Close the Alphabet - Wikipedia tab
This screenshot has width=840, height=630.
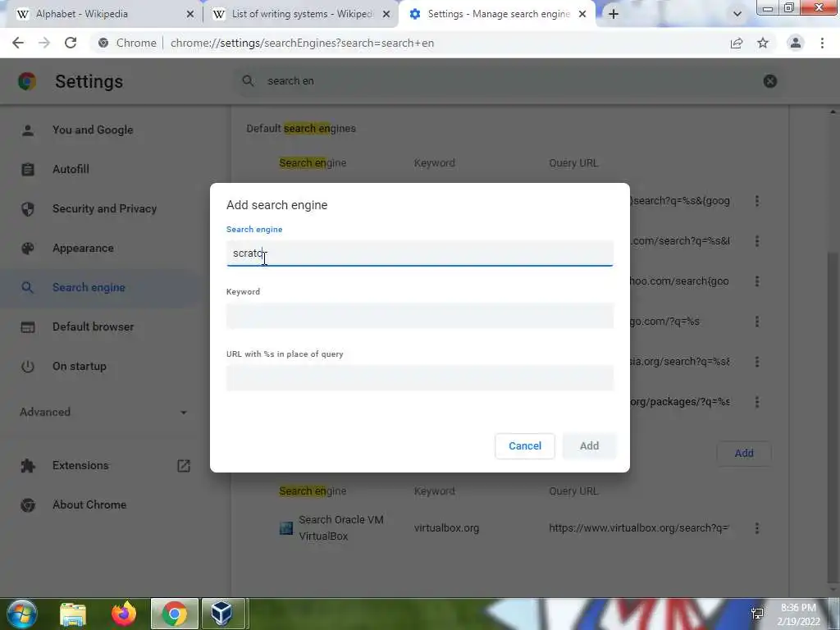(190, 14)
